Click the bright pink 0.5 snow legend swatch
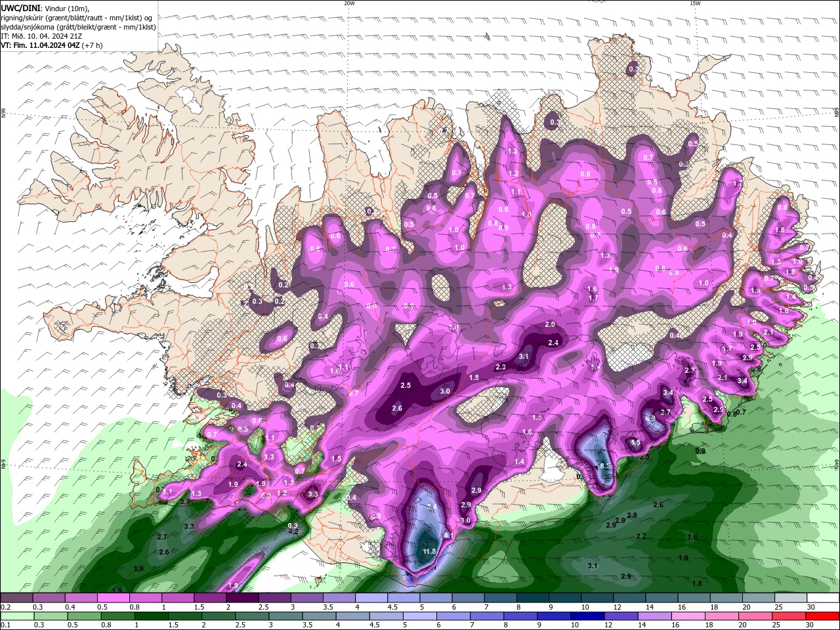This screenshot has width=840, height=630. pyautogui.click(x=113, y=598)
